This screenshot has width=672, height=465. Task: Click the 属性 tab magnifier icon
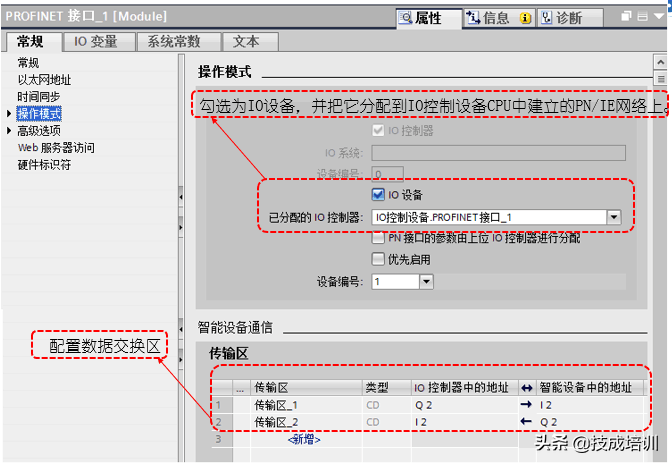click(x=405, y=18)
